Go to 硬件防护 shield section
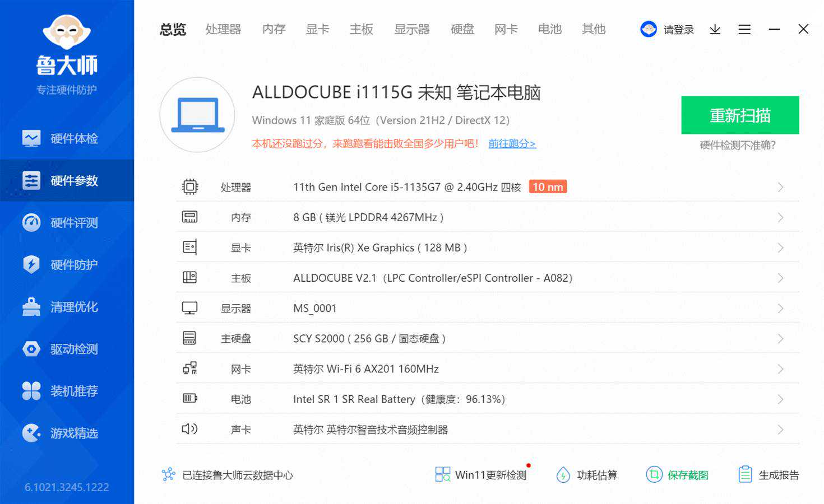 67,265
